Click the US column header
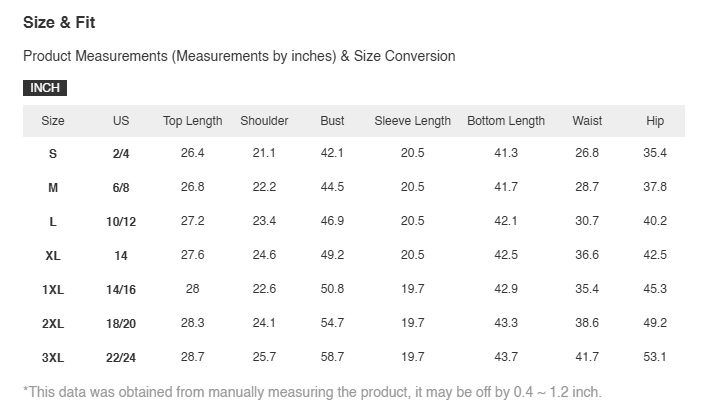The height and width of the screenshot is (415, 728). click(x=121, y=121)
